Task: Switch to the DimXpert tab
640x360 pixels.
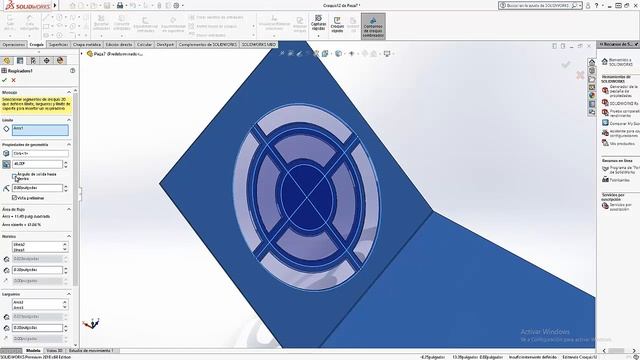Action: [x=165, y=44]
